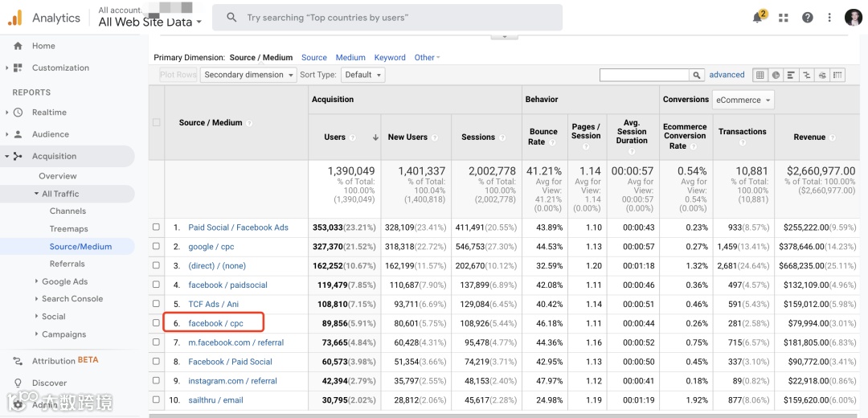Open the Sort Type Default dropdown
Viewport: 868px width, 418px height.
362,75
